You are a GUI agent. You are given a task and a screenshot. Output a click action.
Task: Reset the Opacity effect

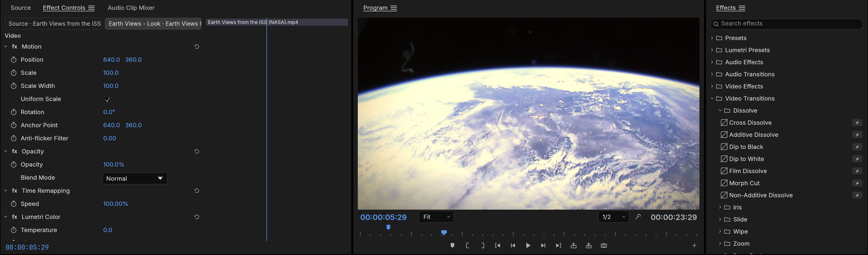[197, 151]
